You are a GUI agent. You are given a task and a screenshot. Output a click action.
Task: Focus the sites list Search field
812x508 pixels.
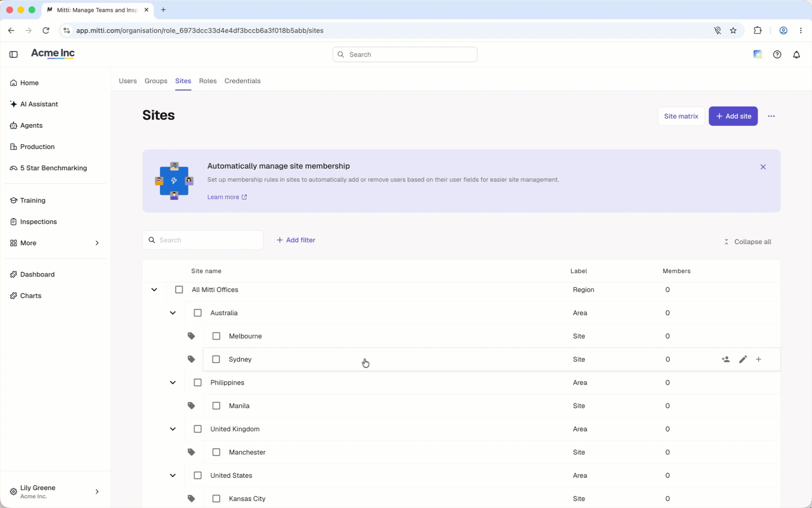coord(203,240)
